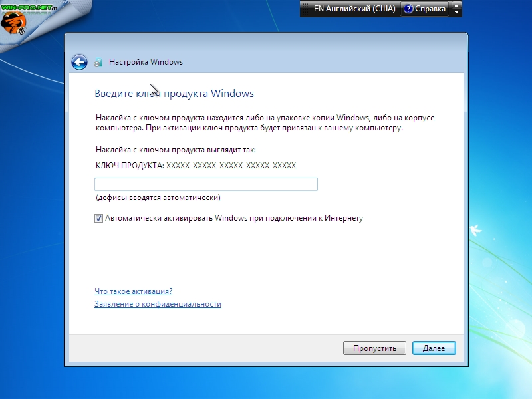
Task: Click the minimize button on the language bar
Action: (x=456, y=5)
